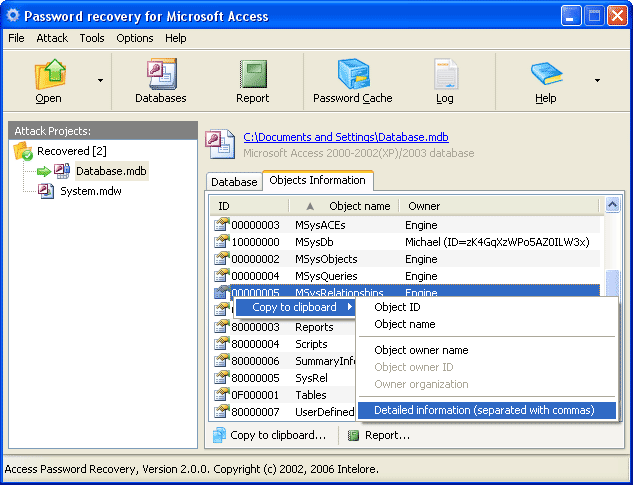
Task: Select the Objects Information tab
Action: [x=317, y=180]
